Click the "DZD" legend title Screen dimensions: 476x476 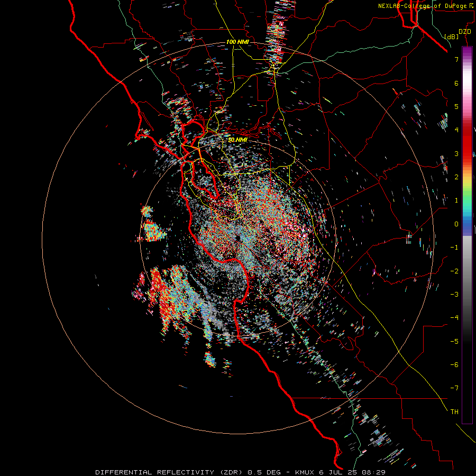465,32
